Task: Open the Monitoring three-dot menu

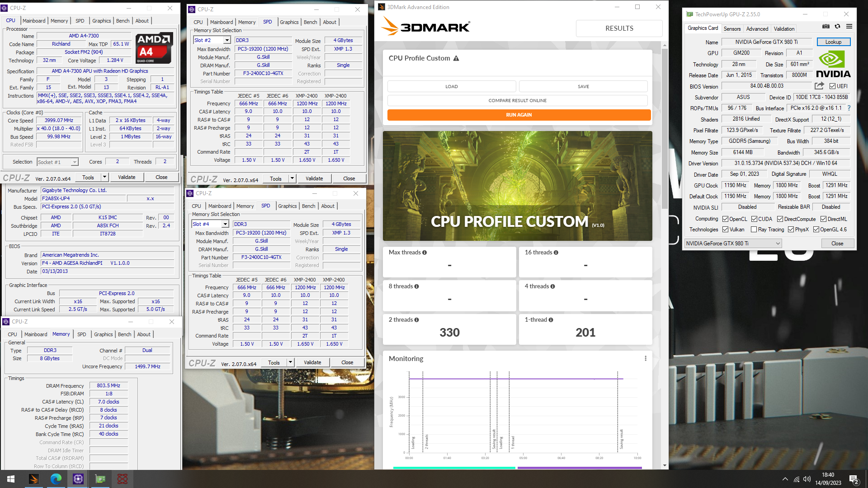Action: [x=645, y=358]
